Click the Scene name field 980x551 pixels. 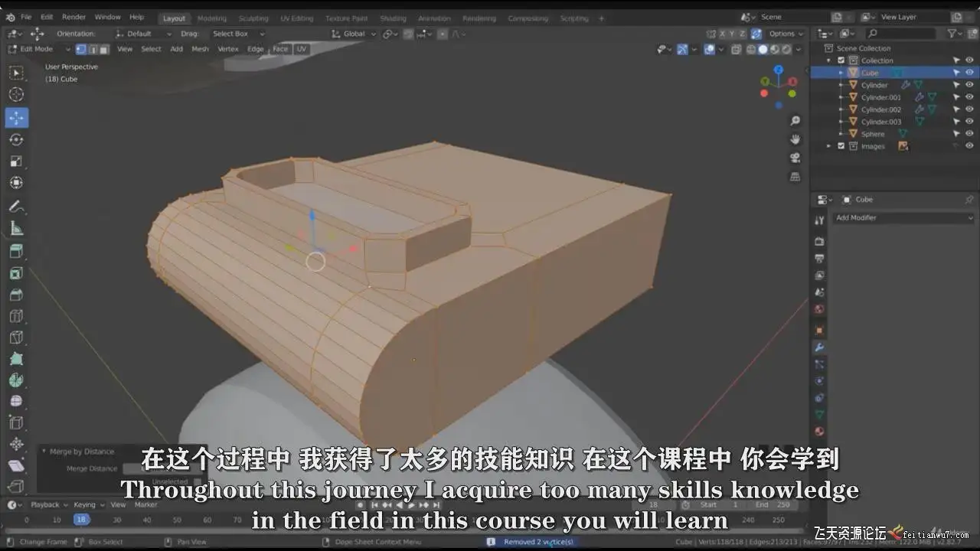click(x=793, y=17)
